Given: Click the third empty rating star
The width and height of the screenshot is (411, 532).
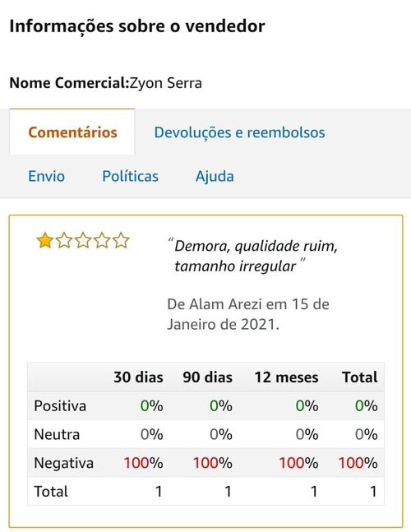Looking at the screenshot, I should click(83, 241).
